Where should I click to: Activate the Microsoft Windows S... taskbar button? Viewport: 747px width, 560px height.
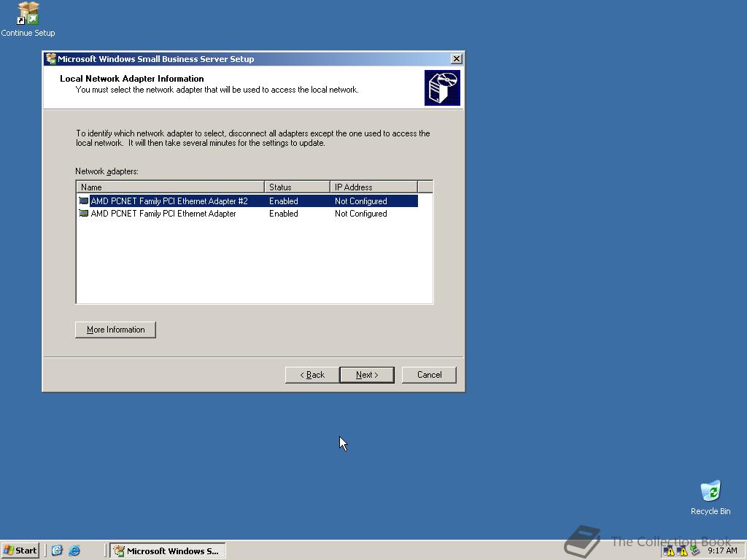tap(168, 551)
